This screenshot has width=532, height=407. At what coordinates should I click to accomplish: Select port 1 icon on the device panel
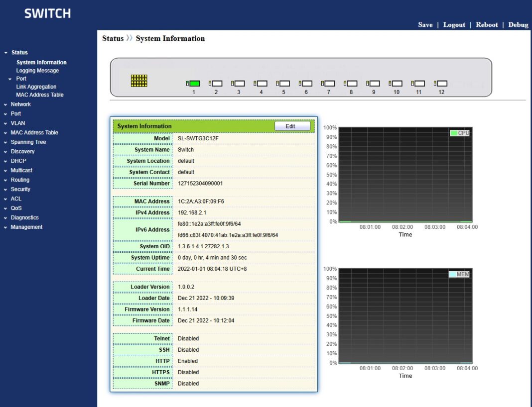point(194,83)
